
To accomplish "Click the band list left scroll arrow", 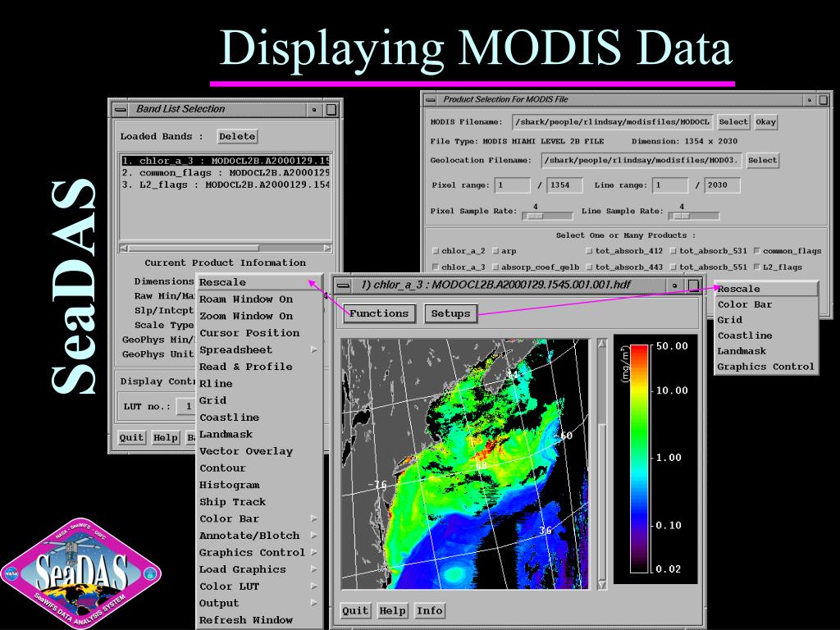I will pyautogui.click(x=124, y=248).
